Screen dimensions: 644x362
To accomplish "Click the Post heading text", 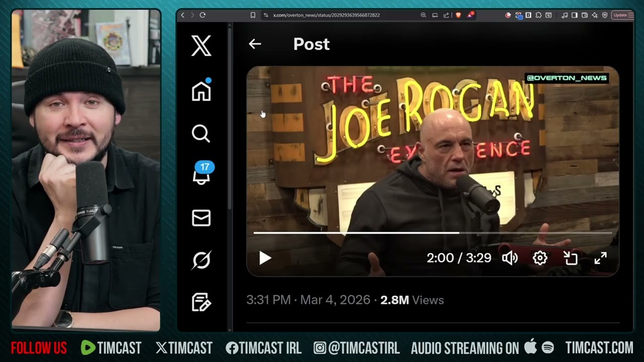I will click(x=311, y=44).
